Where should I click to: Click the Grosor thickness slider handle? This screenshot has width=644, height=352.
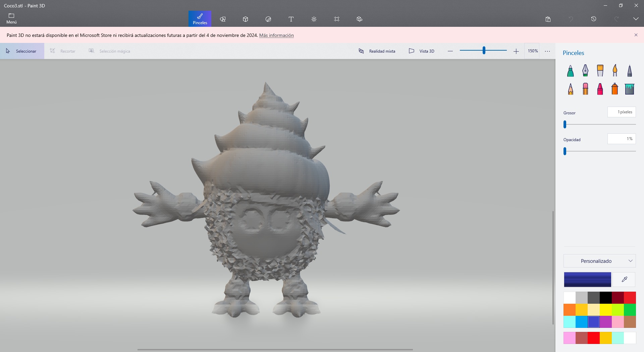565,124
